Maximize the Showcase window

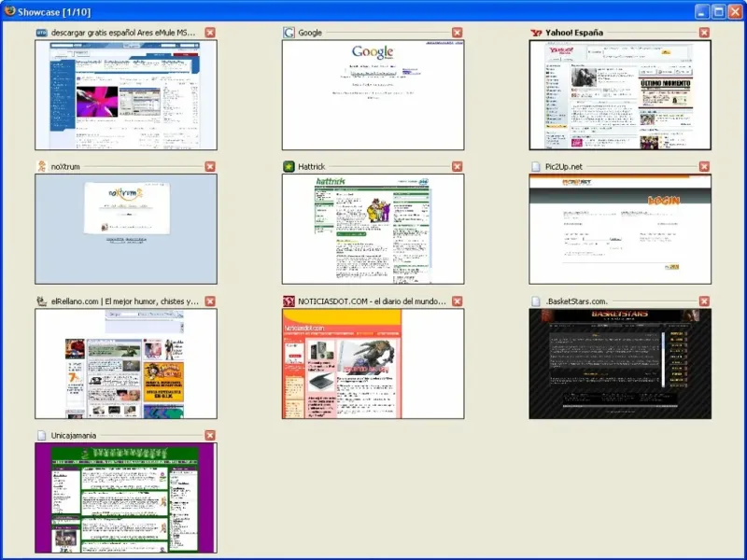(719, 12)
